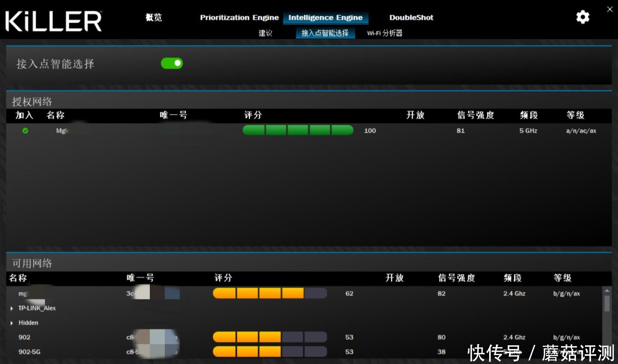Click score value 100
Image resolution: width=618 pixels, height=364 pixels.
(x=370, y=131)
